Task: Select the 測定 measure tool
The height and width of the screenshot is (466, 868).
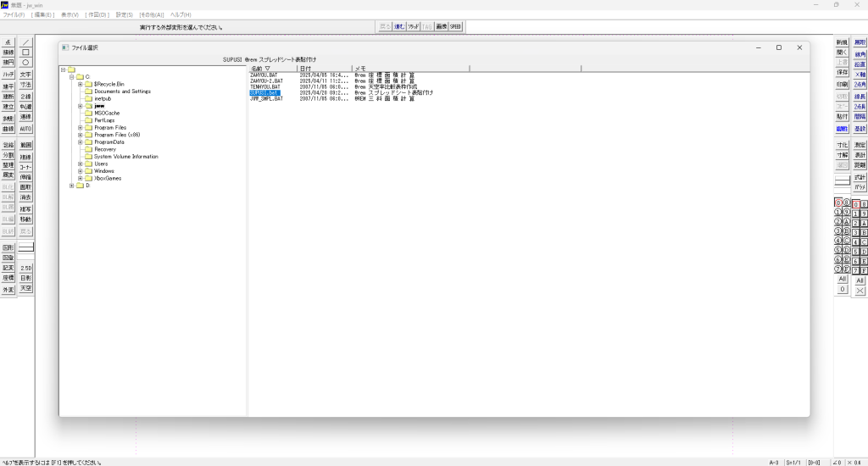Action: (860, 145)
